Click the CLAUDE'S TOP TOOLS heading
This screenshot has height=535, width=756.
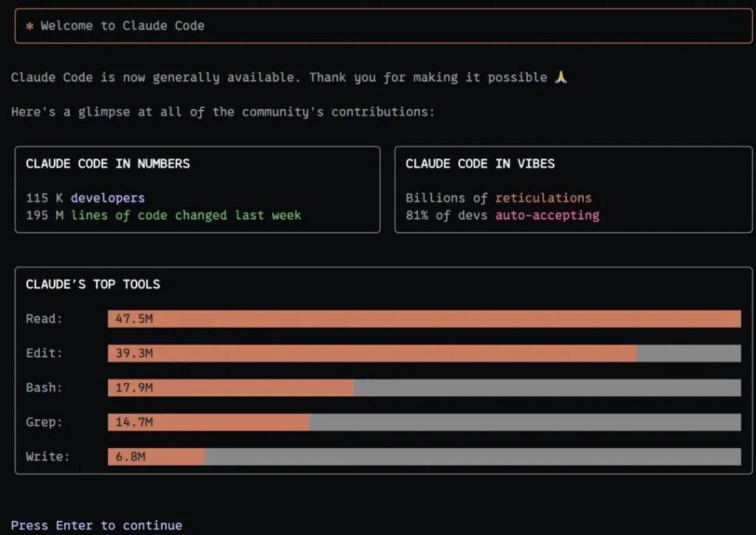tap(93, 284)
